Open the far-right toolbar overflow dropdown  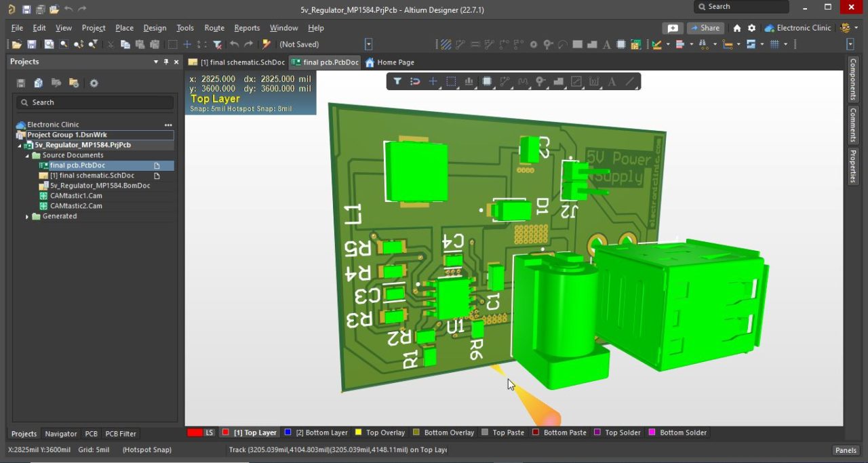(x=850, y=44)
